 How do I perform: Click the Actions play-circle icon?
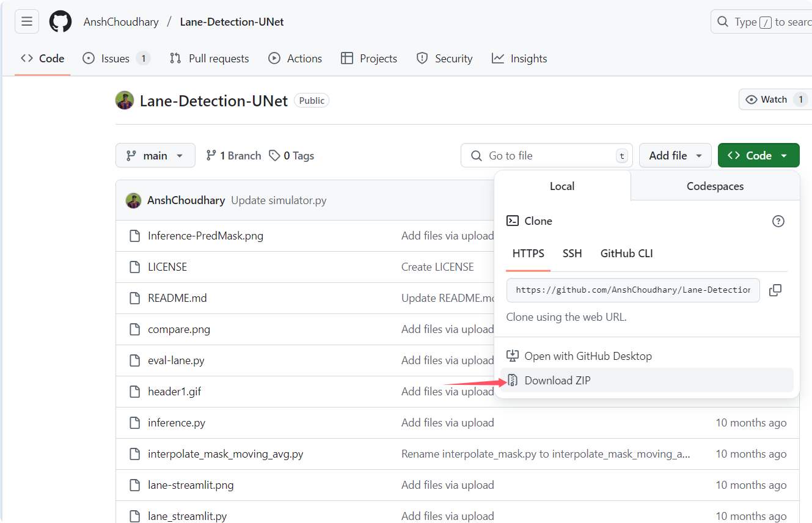pos(274,58)
